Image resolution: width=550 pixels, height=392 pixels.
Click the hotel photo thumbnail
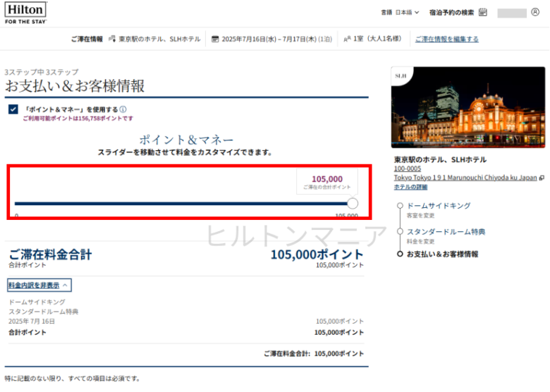coord(468,107)
